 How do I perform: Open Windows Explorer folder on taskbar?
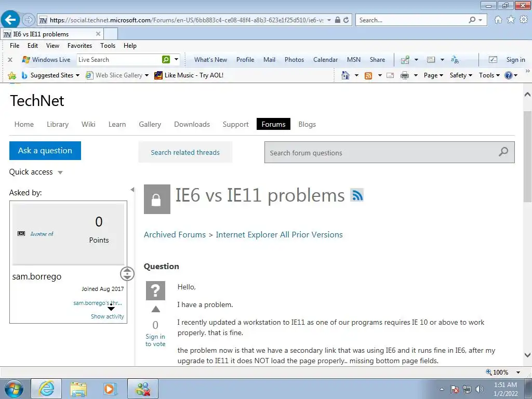(78, 389)
